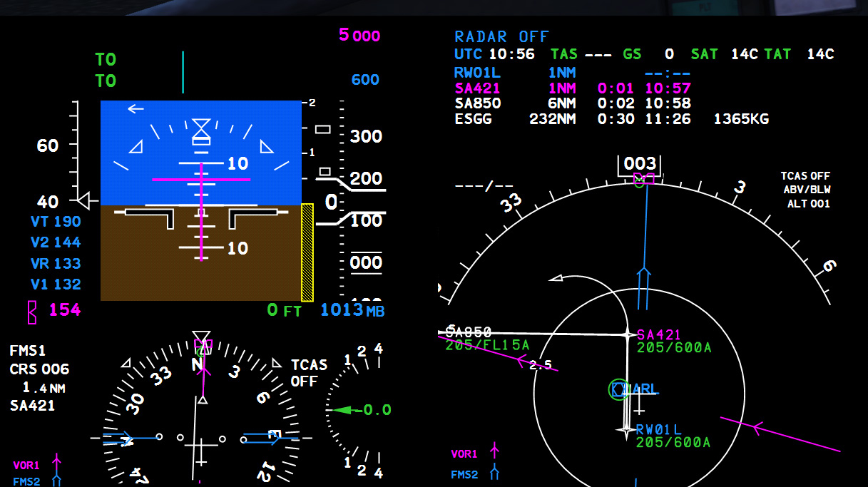This screenshot has width=868, height=487.
Task: Click the VOR1 needle indicator legend
Action: click(462, 453)
